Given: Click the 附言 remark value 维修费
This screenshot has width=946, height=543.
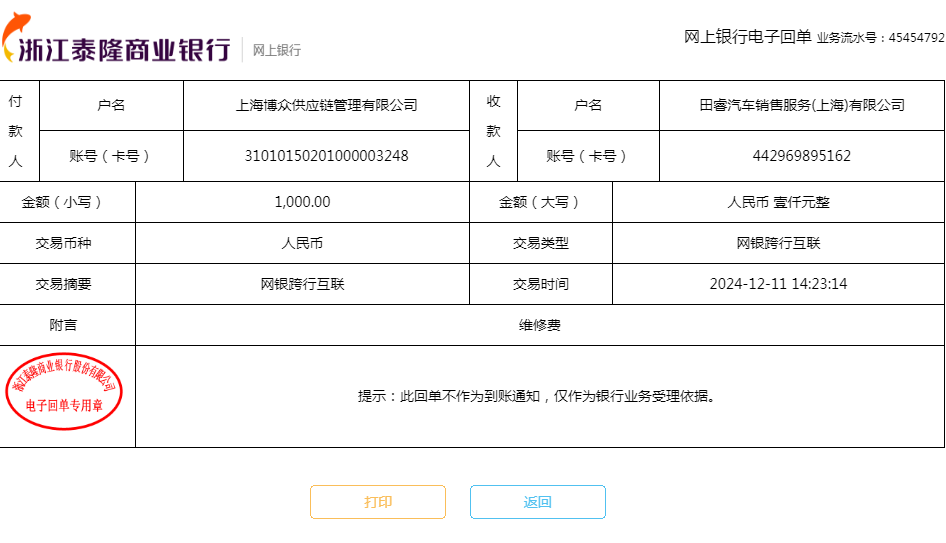Looking at the screenshot, I should pos(540,325).
